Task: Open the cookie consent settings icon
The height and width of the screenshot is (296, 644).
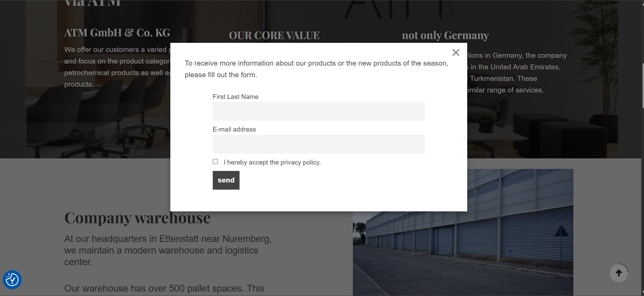Action: click(x=12, y=280)
